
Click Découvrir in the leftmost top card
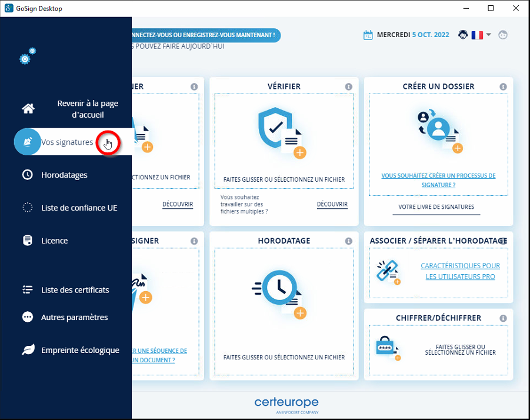coord(178,204)
